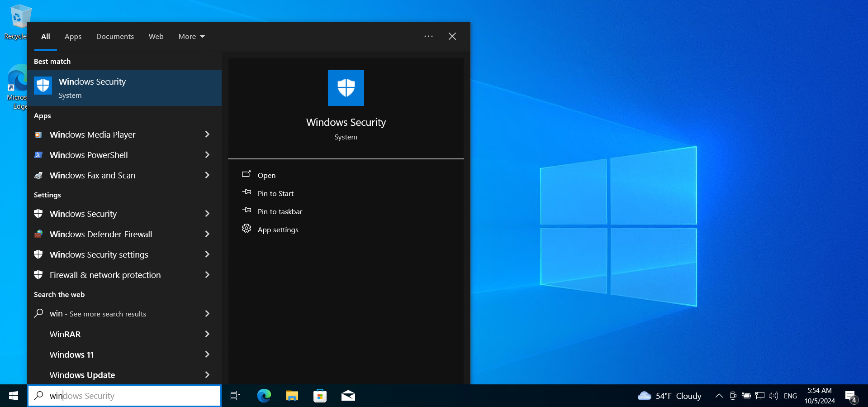868x407 pixels.
Task: Expand the Windows 11 web result arrow
Action: (207, 354)
